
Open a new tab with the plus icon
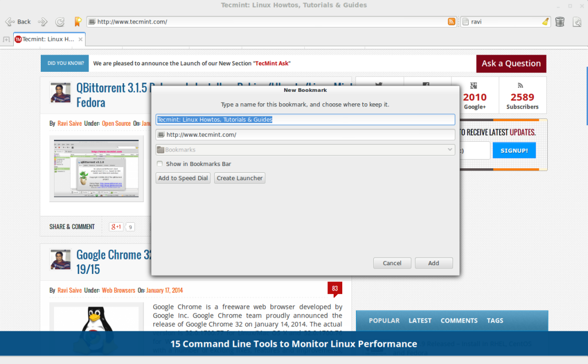click(x=6, y=39)
